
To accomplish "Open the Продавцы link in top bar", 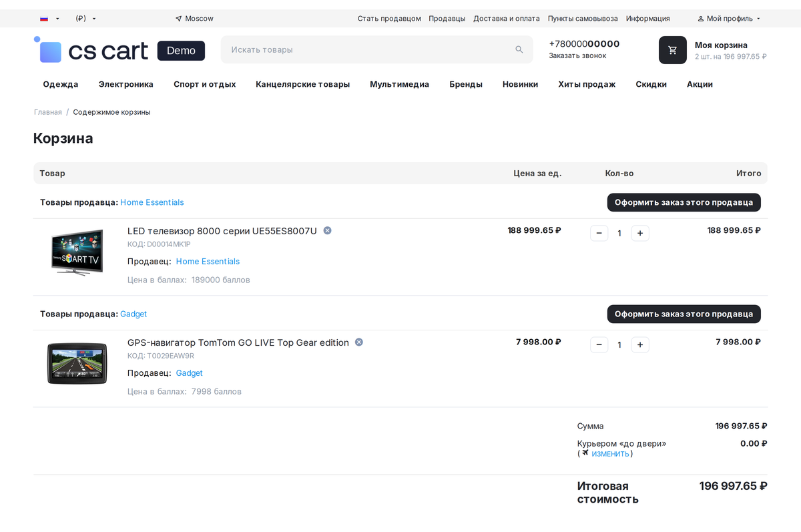I will (447, 19).
